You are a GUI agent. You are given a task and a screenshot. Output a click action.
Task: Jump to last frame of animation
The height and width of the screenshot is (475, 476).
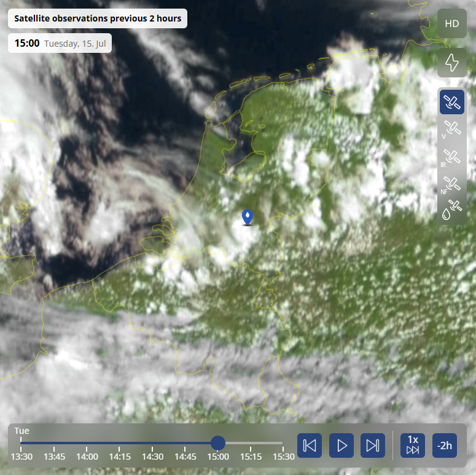tap(373, 446)
